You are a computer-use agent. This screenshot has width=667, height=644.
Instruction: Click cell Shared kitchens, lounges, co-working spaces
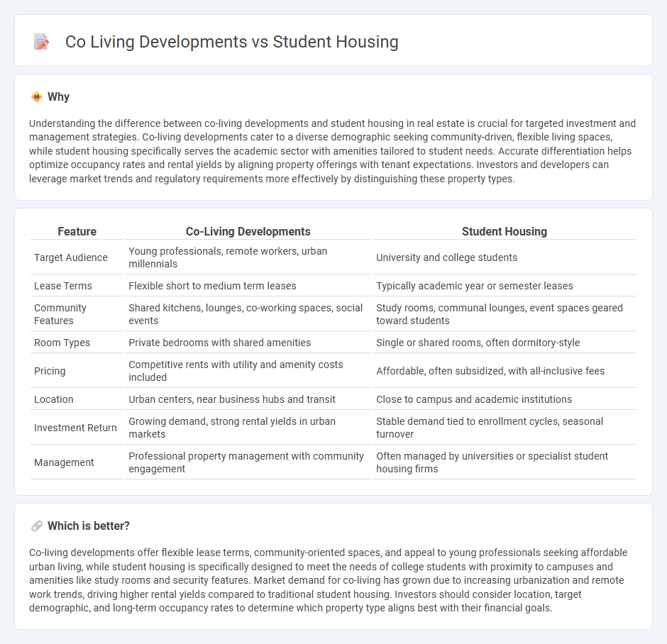[x=248, y=314]
